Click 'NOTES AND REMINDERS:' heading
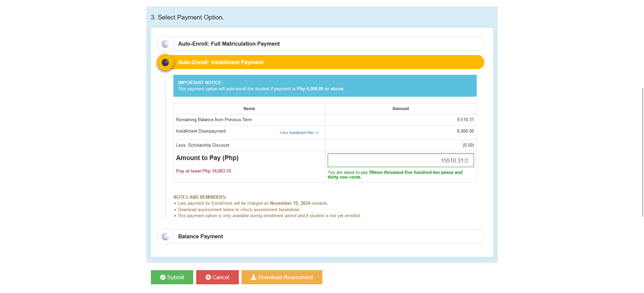 [200, 197]
